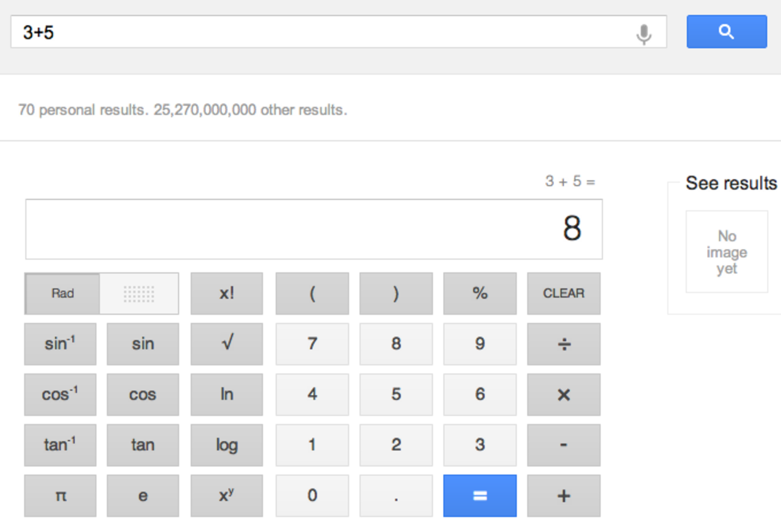This screenshot has width=781, height=532.
Task: Click the microphone icon for voice search
Action: point(645,32)
